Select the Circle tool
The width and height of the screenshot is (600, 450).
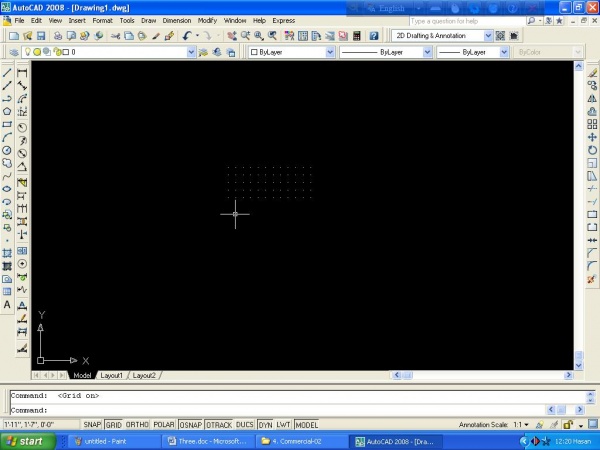(x=7, y=150)
